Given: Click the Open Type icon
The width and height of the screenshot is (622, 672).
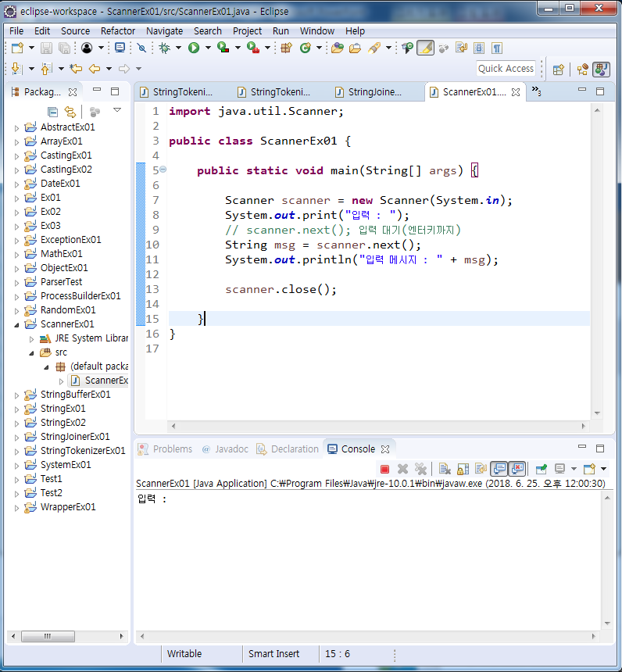Looking at the screenshot, I should [x=338, y=48].
